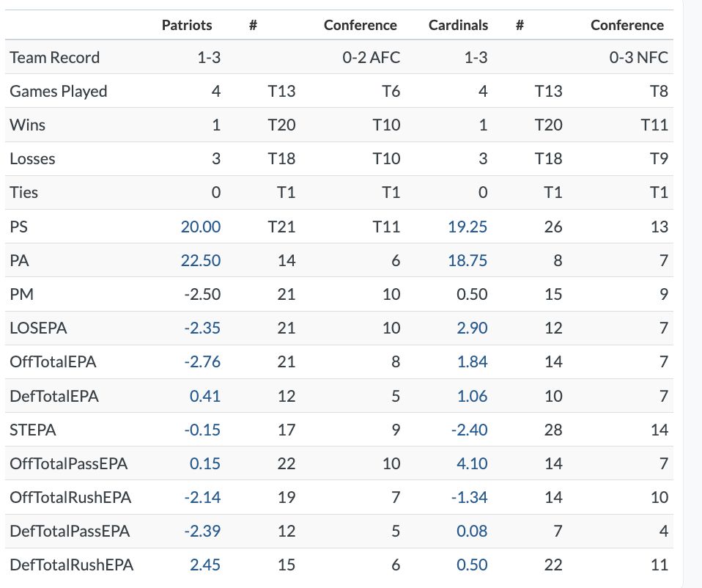Open Cardinals DefTotalEPA value 1.06
This screenshot has height=588, width=702.
point(472,396)
